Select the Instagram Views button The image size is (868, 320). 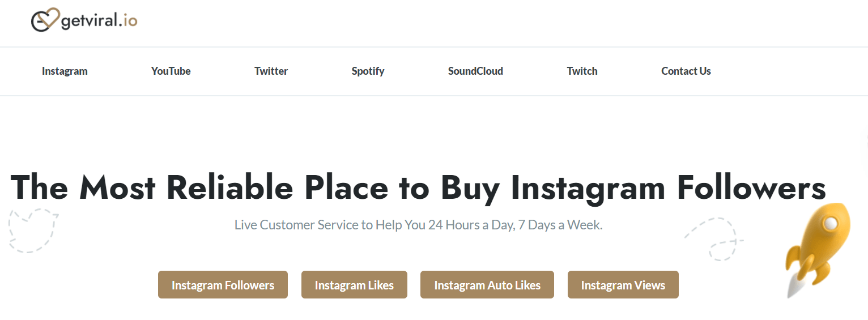[623, 285]
